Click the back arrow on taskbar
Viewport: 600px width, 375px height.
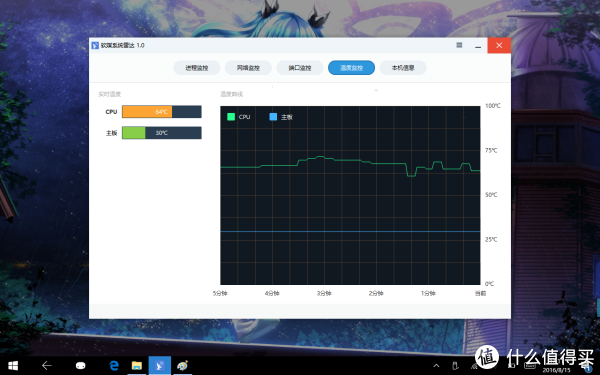(x=47, y=365)
